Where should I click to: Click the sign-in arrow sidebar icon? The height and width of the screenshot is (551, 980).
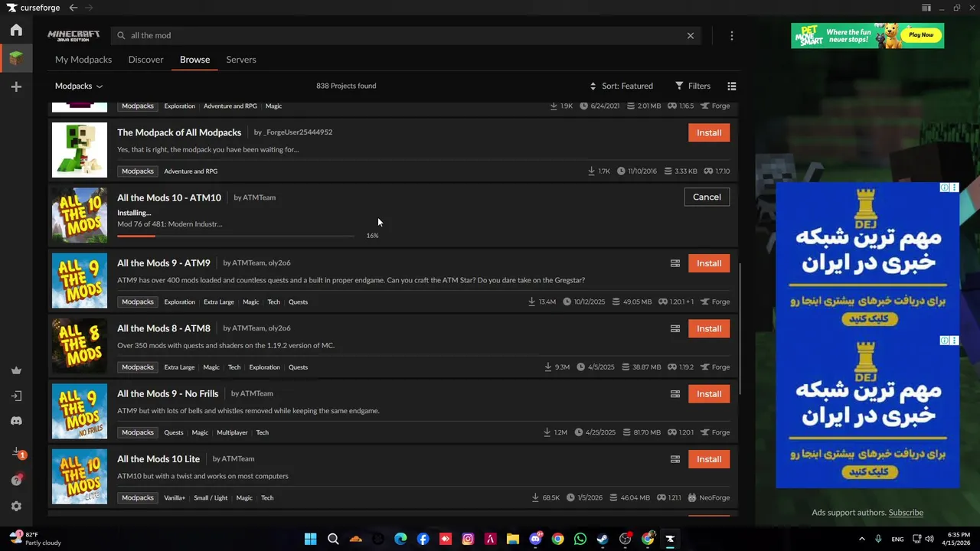pos(16,396)
